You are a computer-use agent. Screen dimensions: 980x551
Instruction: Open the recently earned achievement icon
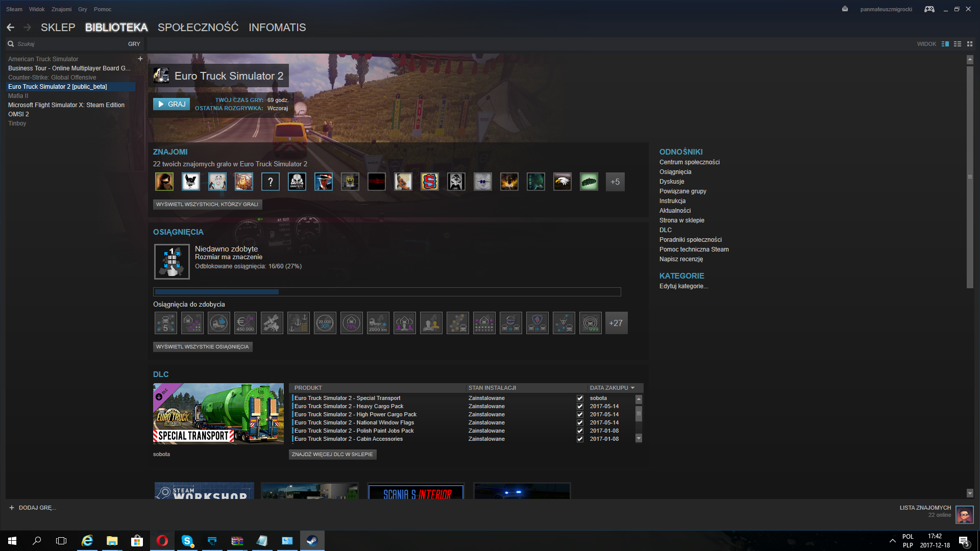172,262
